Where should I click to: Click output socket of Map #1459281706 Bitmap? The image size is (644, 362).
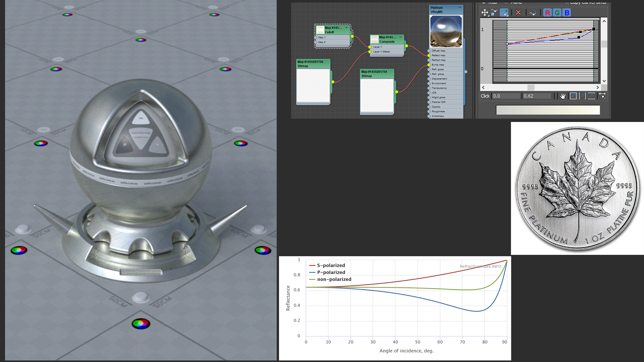point(333,82)
